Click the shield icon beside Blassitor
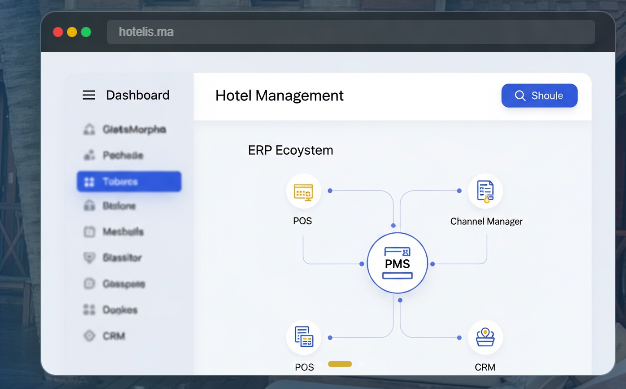This screenshot has height=389, width=626. click(89, 258)
